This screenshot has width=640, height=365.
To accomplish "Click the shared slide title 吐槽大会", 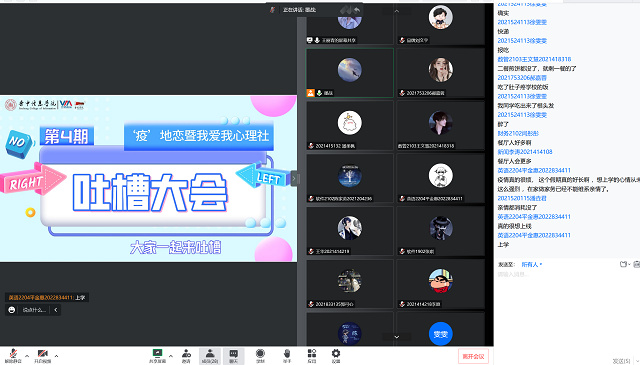I will 150,192.
